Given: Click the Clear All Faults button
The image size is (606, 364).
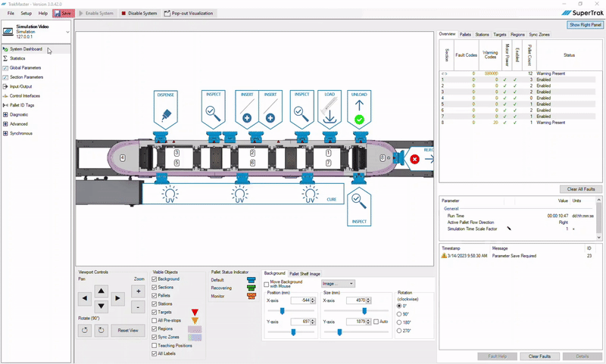Looking at the screenshot, I should pyautogui.click(x=581, y=188).
